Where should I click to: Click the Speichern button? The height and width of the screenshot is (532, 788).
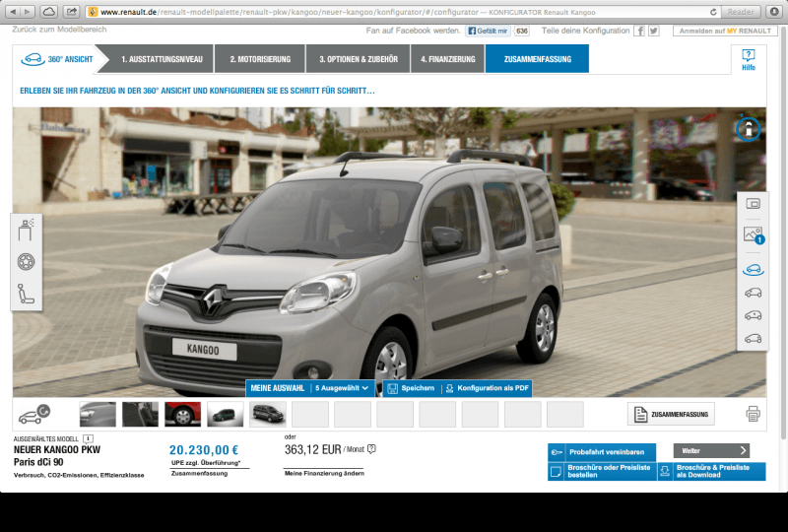412,388
